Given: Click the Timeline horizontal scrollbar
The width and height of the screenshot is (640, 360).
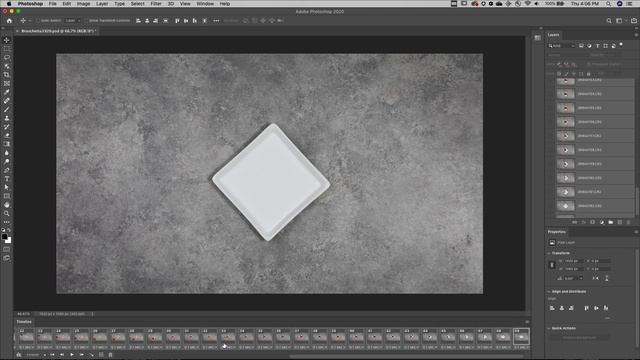Looking at the screenshot, I should coord(406,356).
